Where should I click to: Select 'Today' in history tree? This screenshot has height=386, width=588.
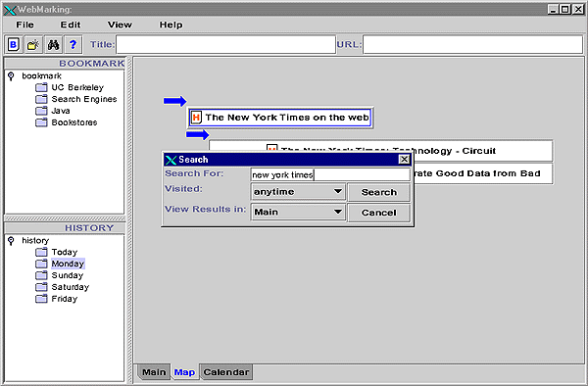[x=65, y=252]
